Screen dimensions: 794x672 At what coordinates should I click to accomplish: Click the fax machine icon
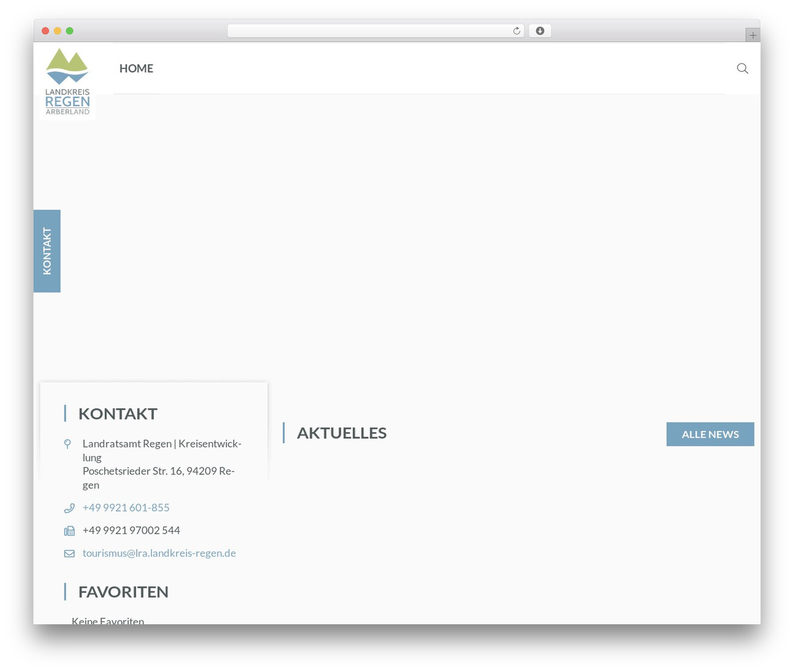point(69,531)
